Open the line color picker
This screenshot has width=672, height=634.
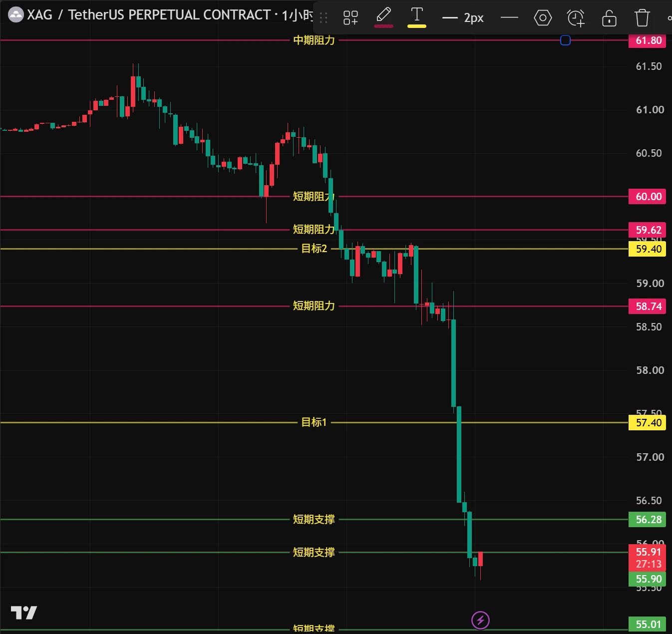pos(383,17)
